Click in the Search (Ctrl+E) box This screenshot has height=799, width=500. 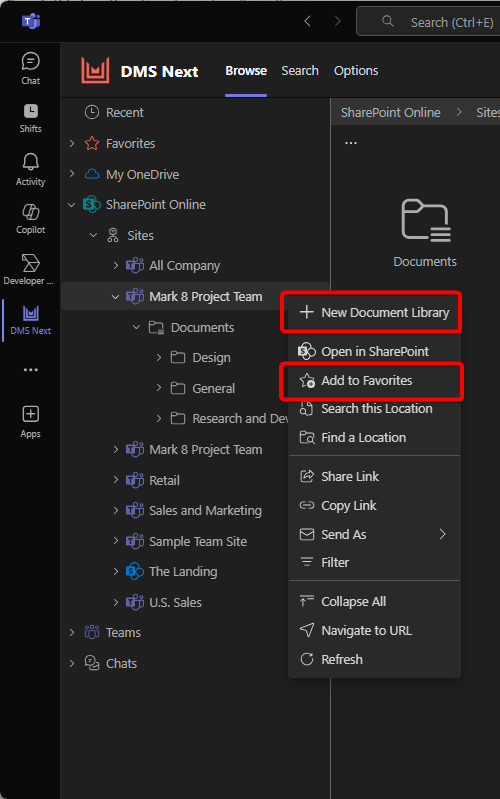point(428,21)
